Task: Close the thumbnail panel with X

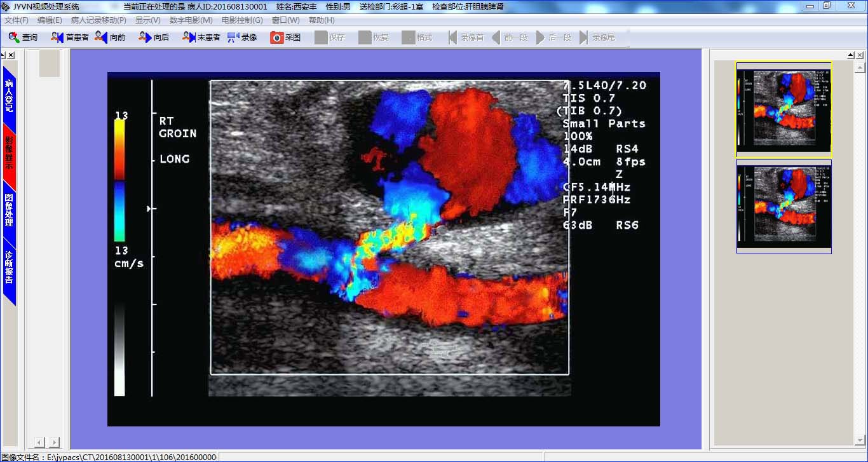Action: pos(860,55)
